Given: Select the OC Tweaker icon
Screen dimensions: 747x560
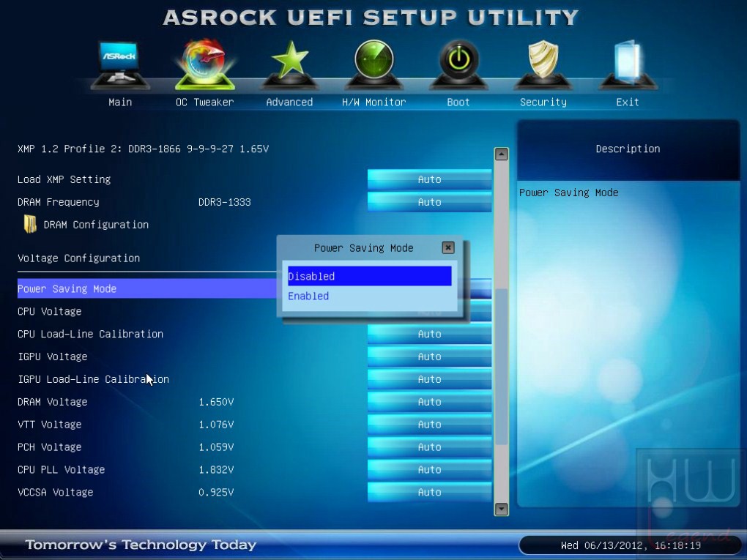Looking at the screenshot, I should [x=205, y=64].
